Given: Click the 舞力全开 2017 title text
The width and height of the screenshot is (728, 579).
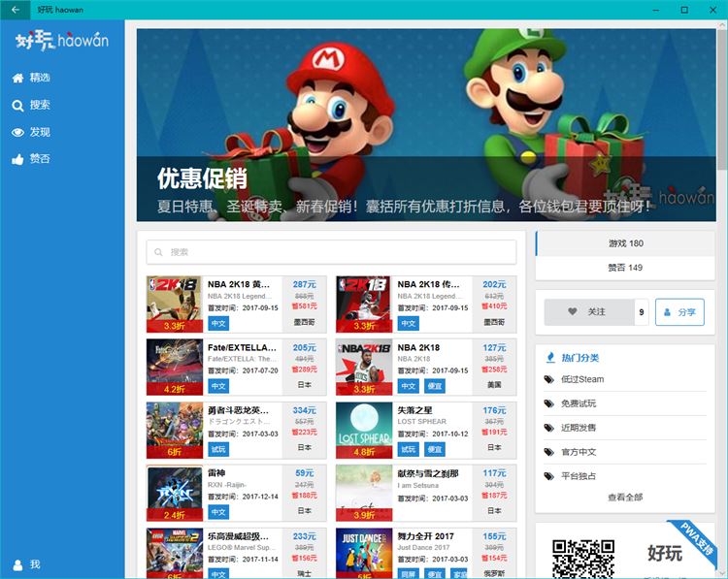Looking at the screenshot, I should coord(425,536).
